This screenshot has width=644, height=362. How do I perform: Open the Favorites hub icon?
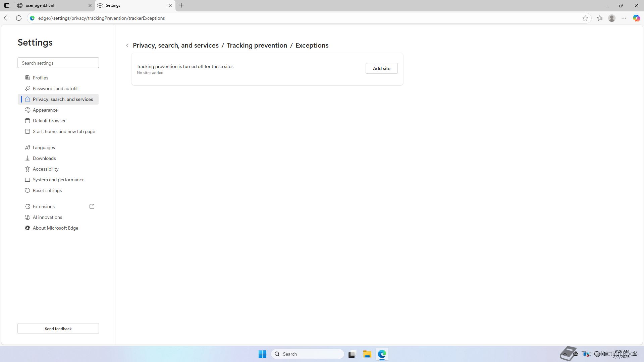600,18
